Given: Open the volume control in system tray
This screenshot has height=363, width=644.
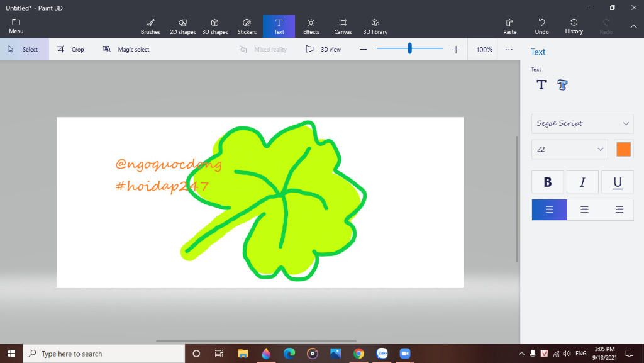Looking at the screenshot, I should pos(567,354).
